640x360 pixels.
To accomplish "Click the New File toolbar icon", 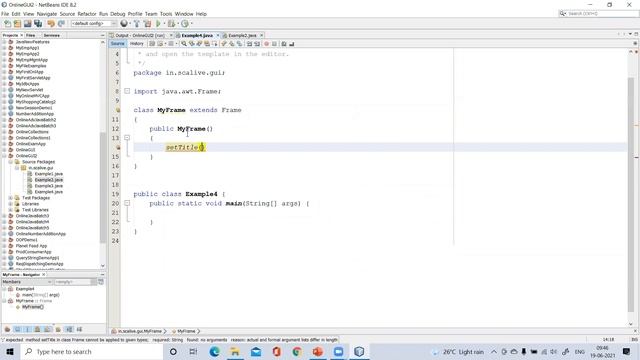I will tap(7, 24).
